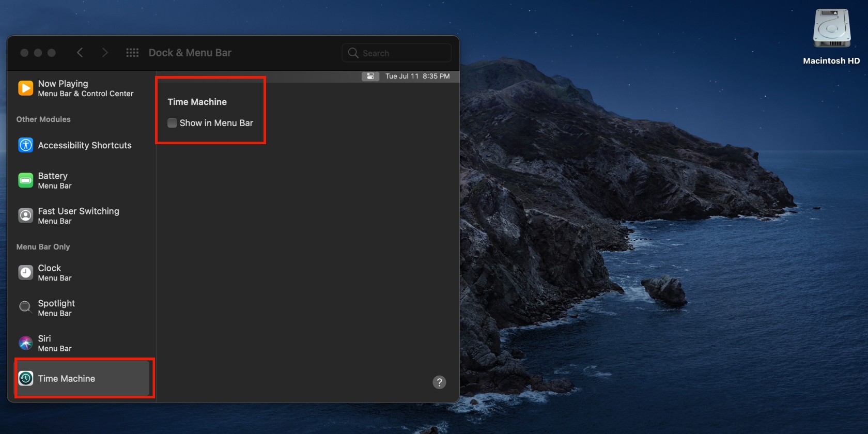868x434 pixels.
Task: Click the Fast User Switching icon
Action: tap(26, 215)
